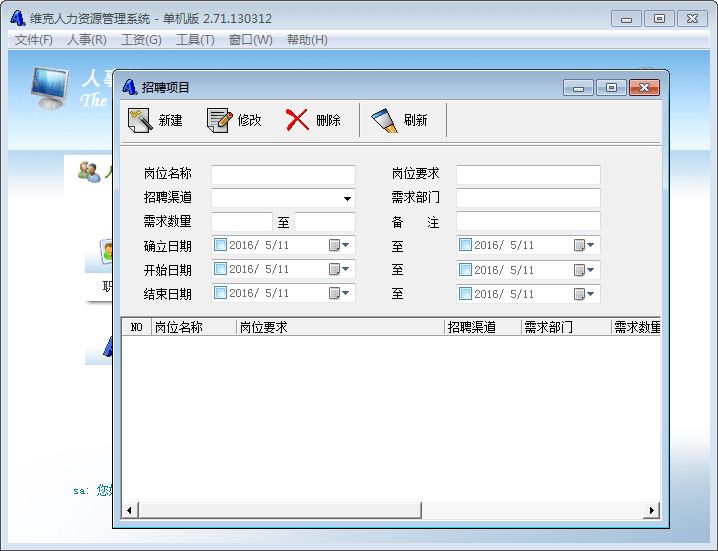The image size is (718, 551).
Task: Open calendar icon for 确立日期 end
Action: (579, 245)
